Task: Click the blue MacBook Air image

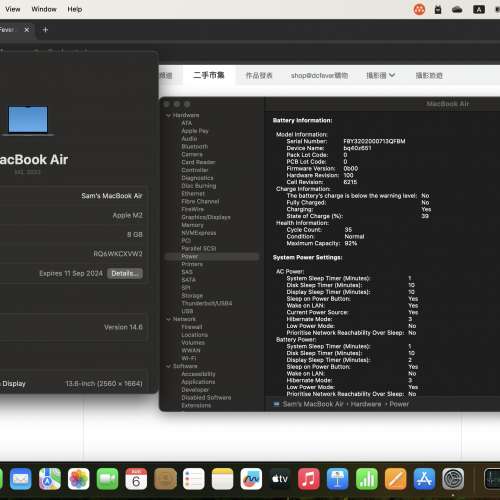Action: click(x=28, y=120)
